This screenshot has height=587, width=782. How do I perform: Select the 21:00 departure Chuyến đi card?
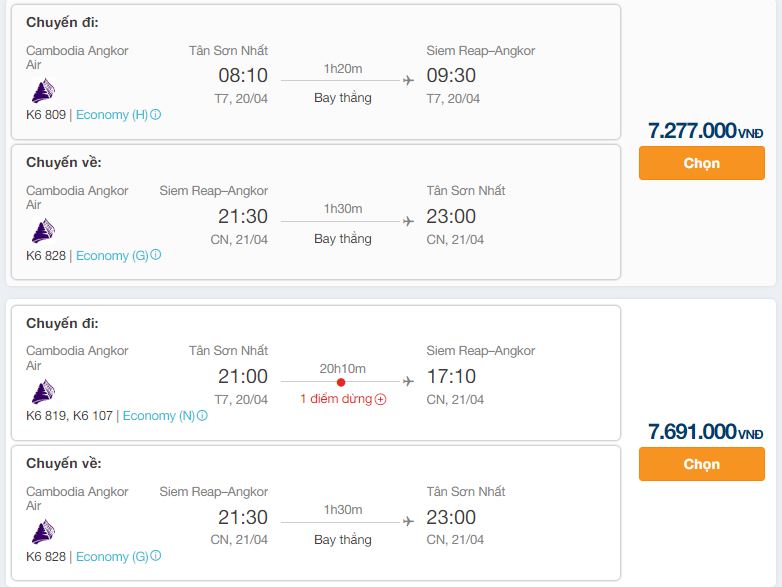click(316, 373)
